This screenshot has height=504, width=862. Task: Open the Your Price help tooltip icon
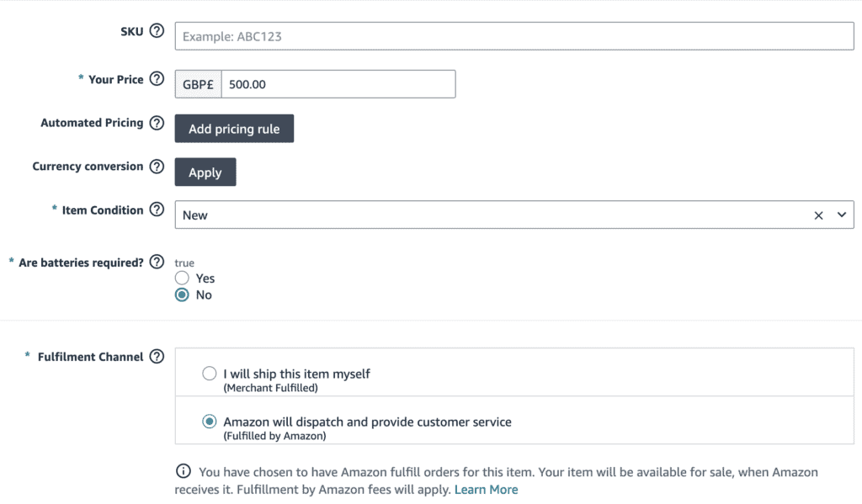[157, 79]
